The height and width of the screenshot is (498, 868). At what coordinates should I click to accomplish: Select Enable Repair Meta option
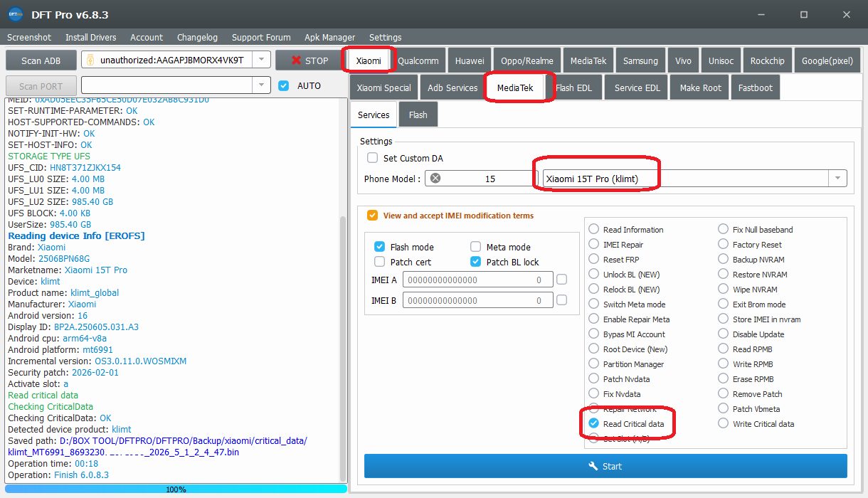(x=594, y=319)
